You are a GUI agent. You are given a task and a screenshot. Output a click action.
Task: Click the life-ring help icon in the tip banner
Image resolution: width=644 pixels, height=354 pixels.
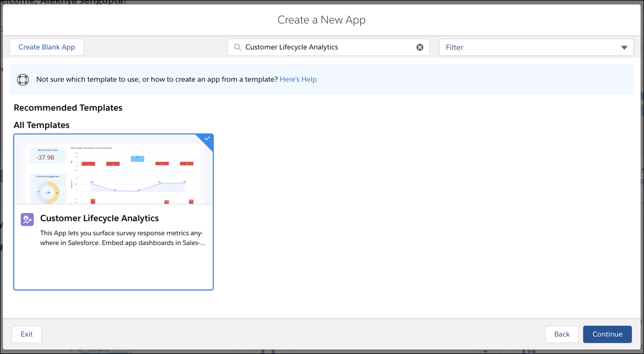click(23, 79)
